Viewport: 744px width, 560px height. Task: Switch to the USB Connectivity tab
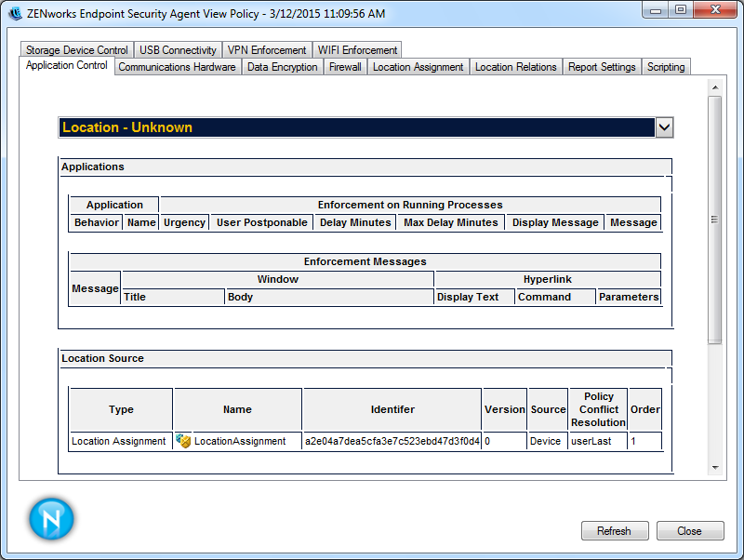tap(178, 50)
